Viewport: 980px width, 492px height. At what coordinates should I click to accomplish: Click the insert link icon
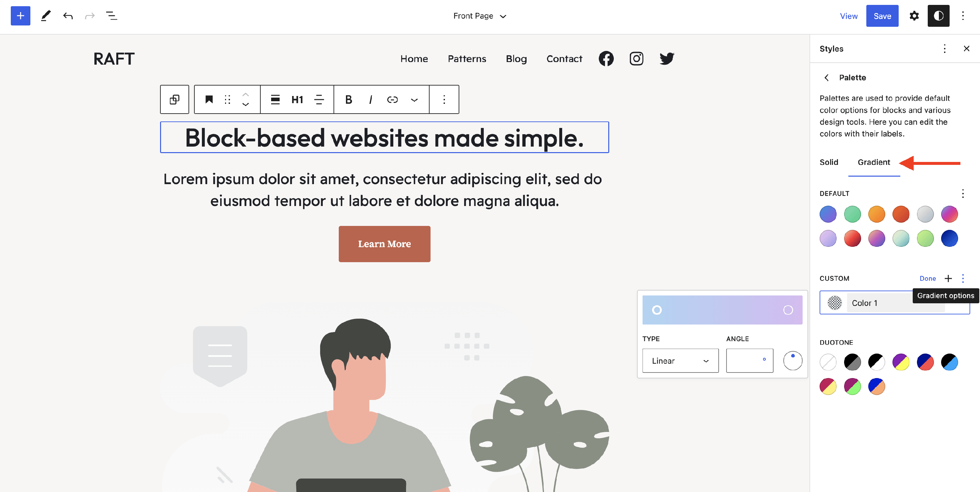click(x=392, y=100)
